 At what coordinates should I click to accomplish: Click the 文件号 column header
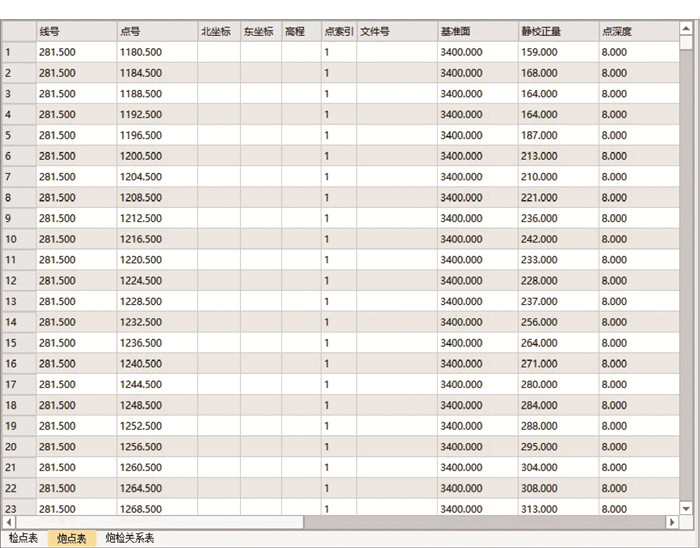[x=396, y=31]
